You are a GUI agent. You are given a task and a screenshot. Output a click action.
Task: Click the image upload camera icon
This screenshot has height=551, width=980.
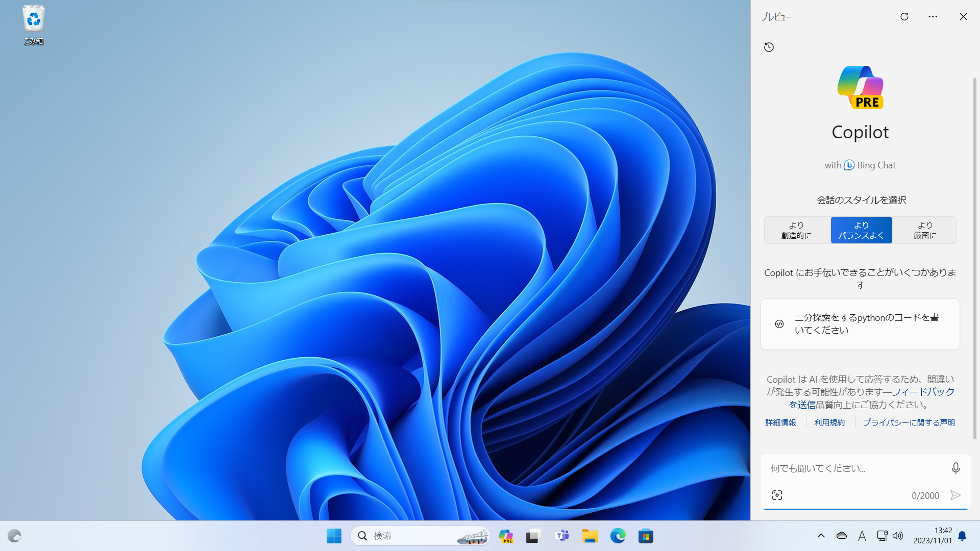click(777, 495)
